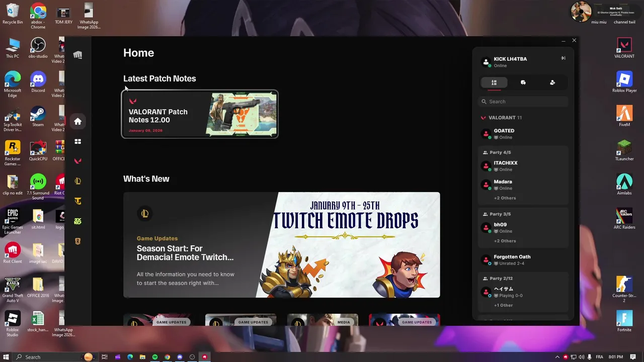644x362 pixels.
Task: Open the Media tagged news card
Action: [x=323, y=320]
